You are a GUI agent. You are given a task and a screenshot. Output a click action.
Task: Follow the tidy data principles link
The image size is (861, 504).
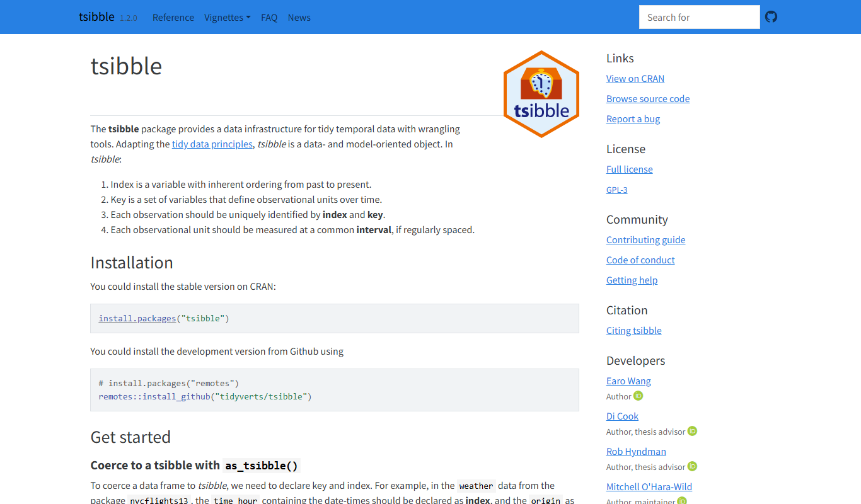point(212,144)
